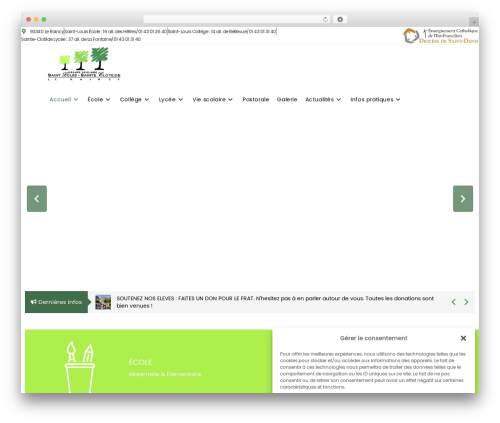Open the Vie scolaire menu item
Viewport: 500px width, 423px height.
point(209,99)
